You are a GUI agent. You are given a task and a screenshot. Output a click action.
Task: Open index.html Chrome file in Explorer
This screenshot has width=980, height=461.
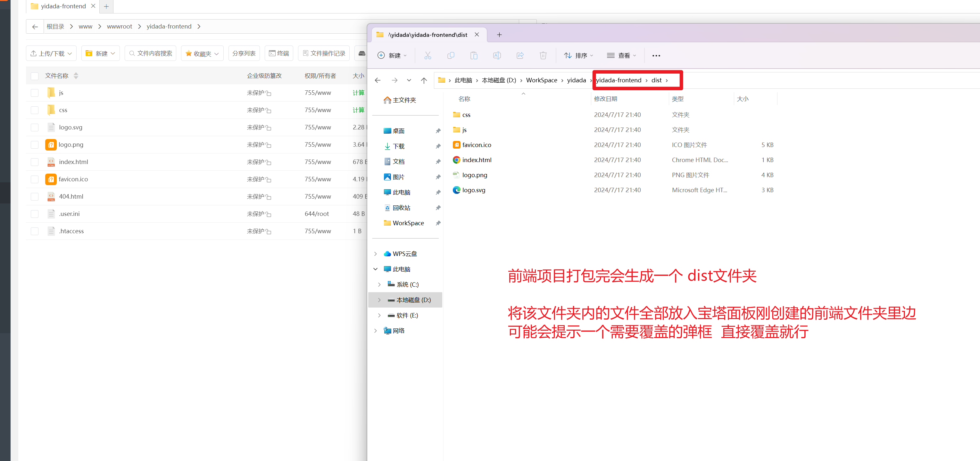pyautogui.click(x=476, y=160)
